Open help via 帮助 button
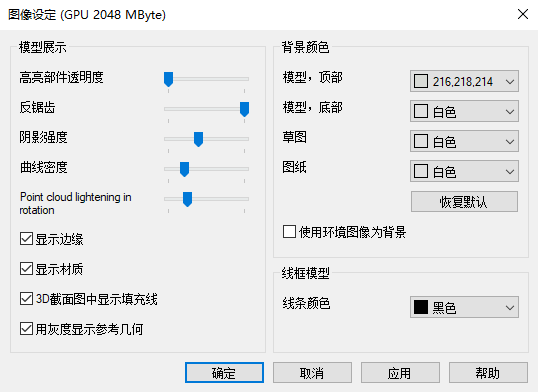538x392 pixels. (x=488, y=372)
